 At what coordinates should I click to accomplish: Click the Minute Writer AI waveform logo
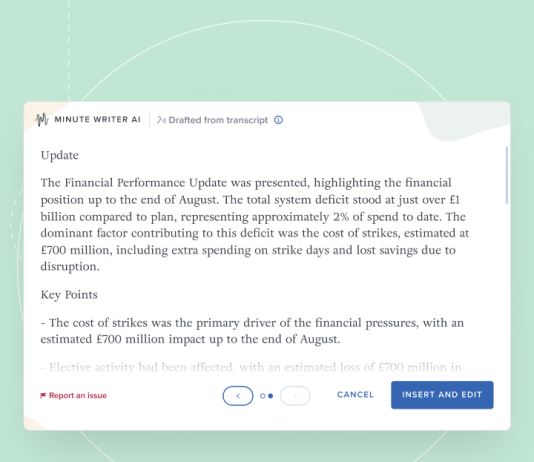tap(42, 120)
